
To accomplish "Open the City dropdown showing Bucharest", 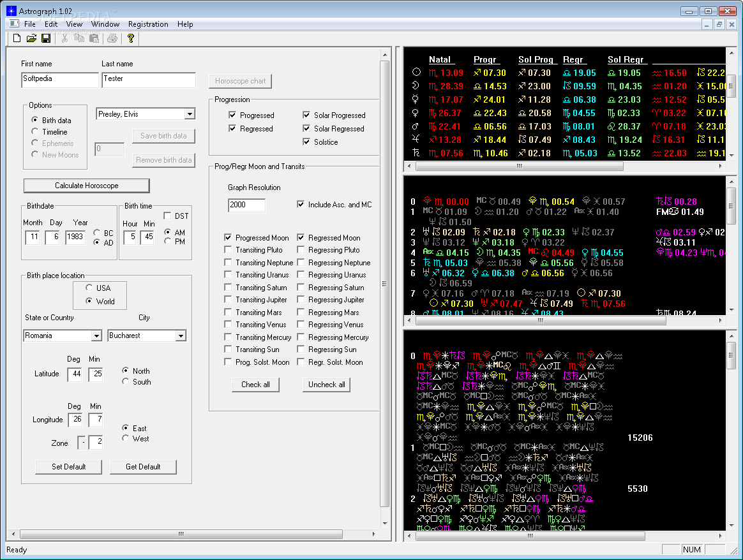I will [x=181, y=336].
